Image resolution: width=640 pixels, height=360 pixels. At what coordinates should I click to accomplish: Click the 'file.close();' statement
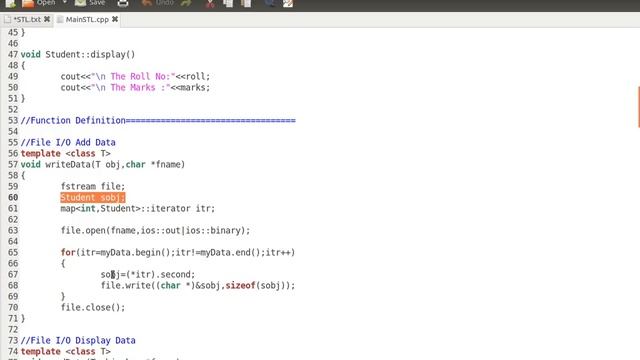pyautogui.click(x=93, y=308)
